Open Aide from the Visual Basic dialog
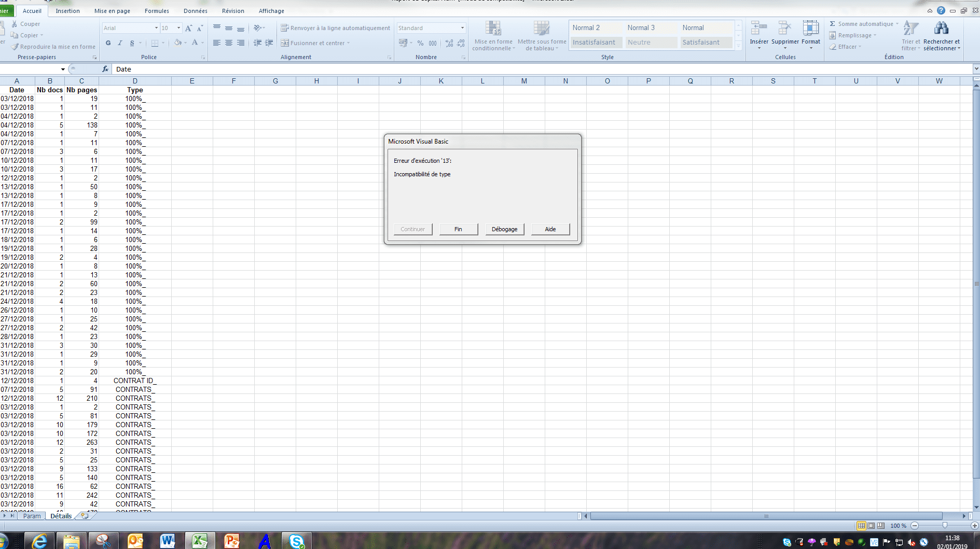The height and width of the screenshot is (549, 980). tap(550, 229)
